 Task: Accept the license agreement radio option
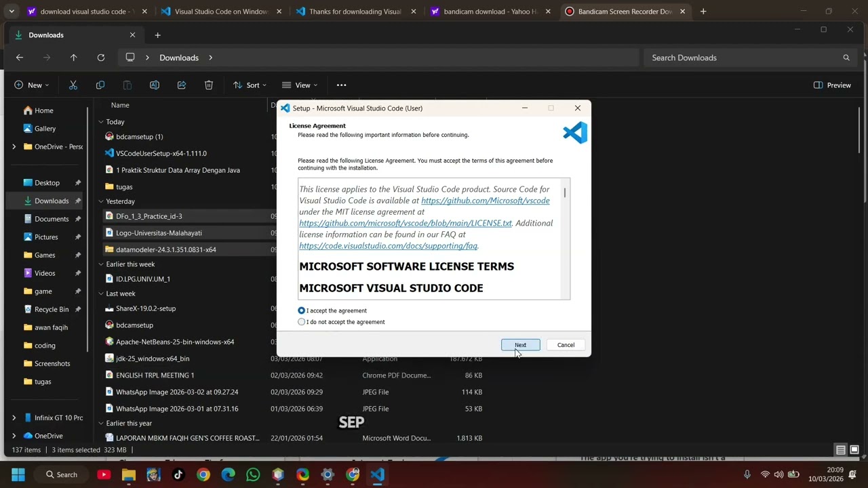[x=302, y=310]
